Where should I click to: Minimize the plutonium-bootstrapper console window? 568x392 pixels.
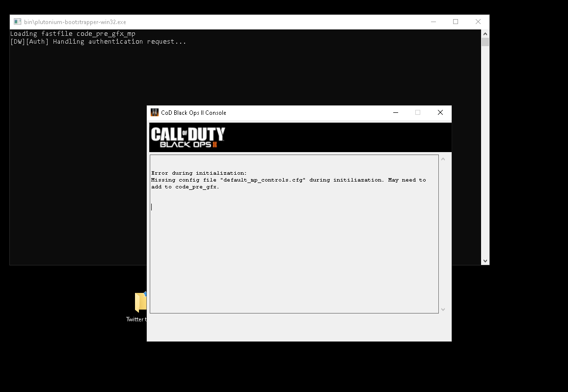tap(433, 22)
